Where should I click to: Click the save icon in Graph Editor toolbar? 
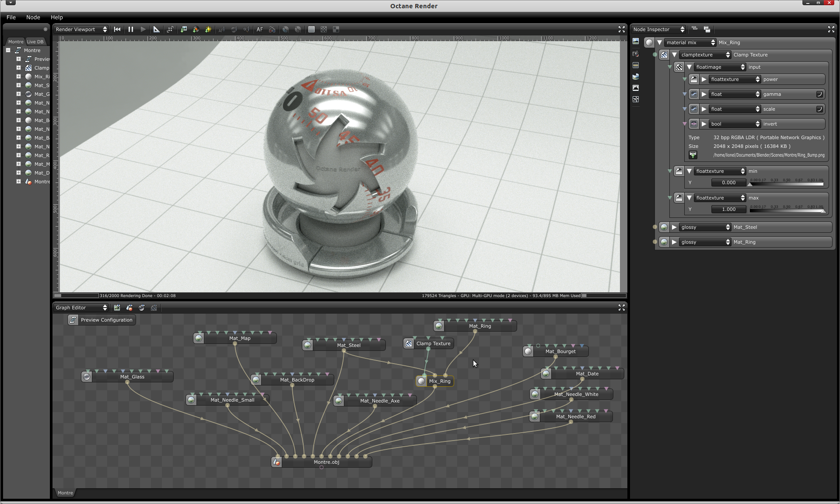tap(117, 308)
